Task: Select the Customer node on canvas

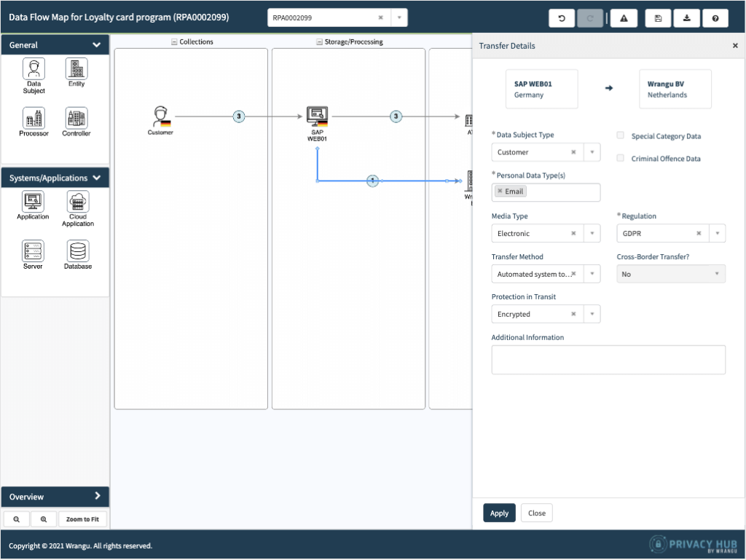Action: pos(161,117)
